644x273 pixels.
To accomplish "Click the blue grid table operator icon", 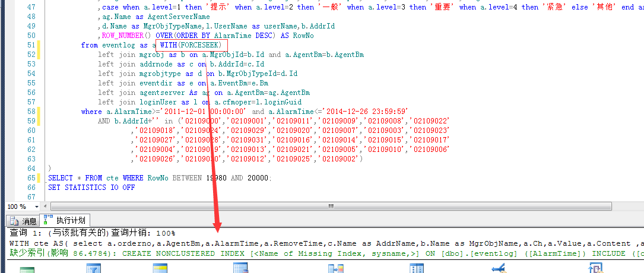I will tap(240, 269).
